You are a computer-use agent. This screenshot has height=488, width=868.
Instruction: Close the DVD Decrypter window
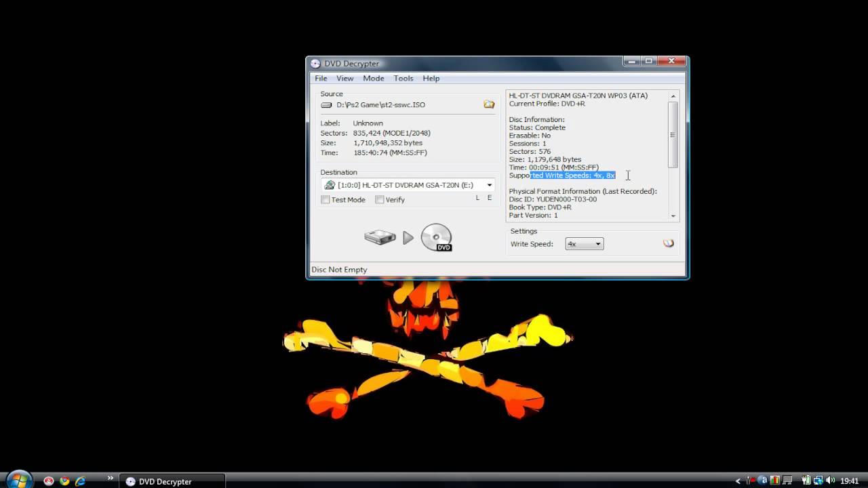[671, 61]
